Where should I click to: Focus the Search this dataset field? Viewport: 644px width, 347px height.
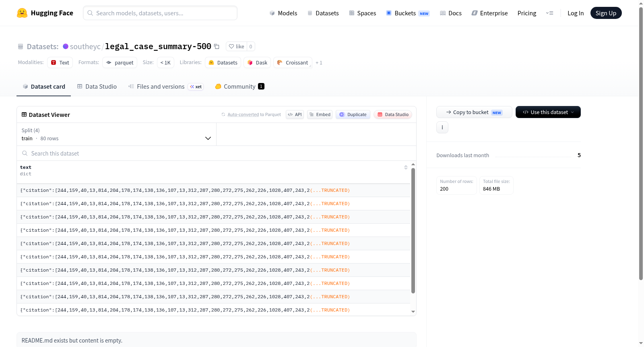click(217, 153)
